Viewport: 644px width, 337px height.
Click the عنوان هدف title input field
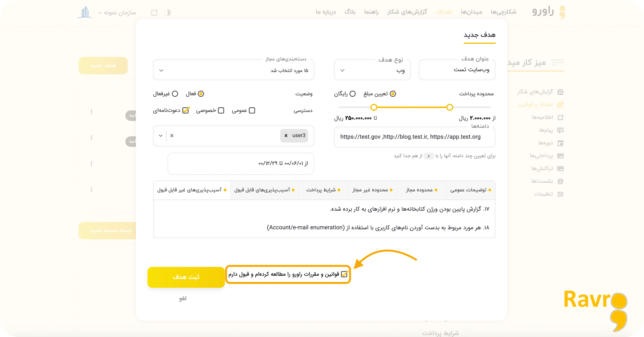(x=457, y=70)
